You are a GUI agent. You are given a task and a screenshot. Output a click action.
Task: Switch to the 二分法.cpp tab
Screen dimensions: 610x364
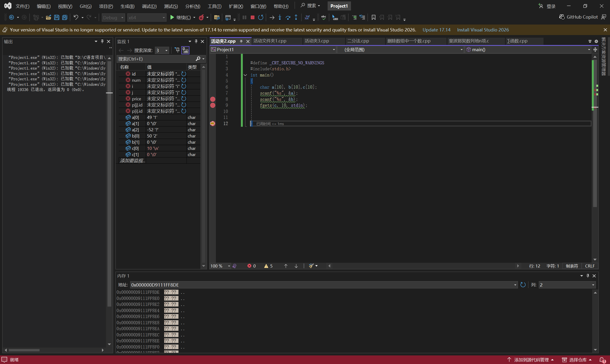pyautogui.click(x=358, y=41)
